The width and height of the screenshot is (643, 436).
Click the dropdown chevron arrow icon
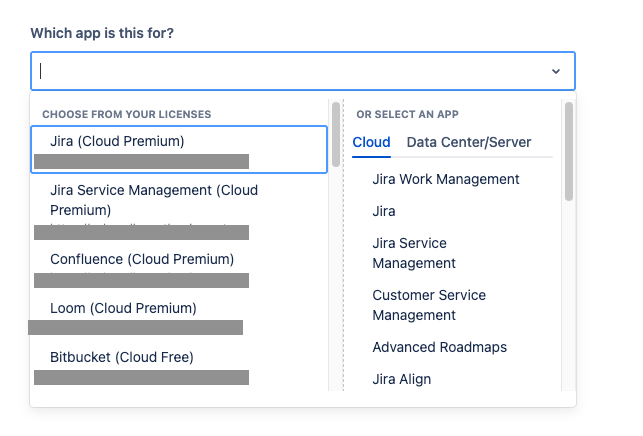555,71
